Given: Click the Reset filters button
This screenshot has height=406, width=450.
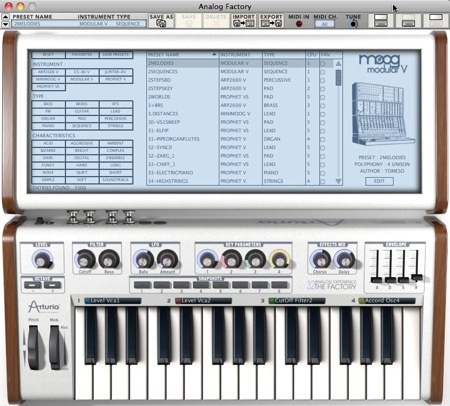Looking at the screenshot, I should click(x=48, y=54).
